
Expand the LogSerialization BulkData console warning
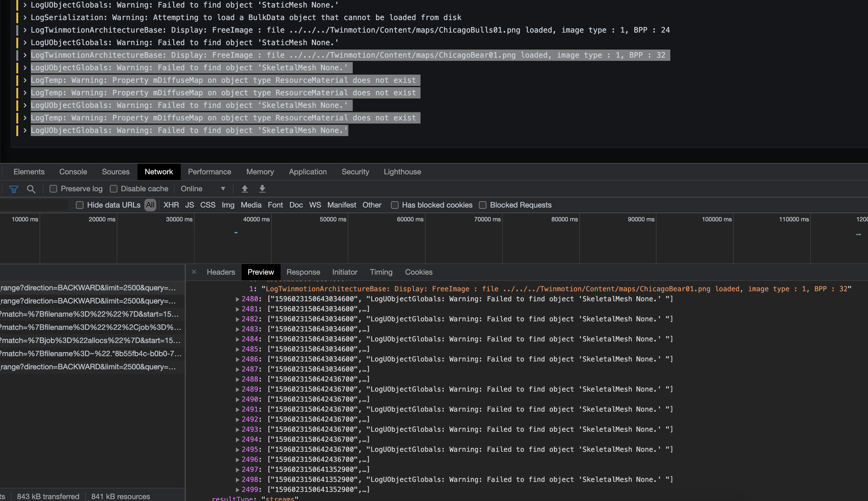(x=25, y=17)
